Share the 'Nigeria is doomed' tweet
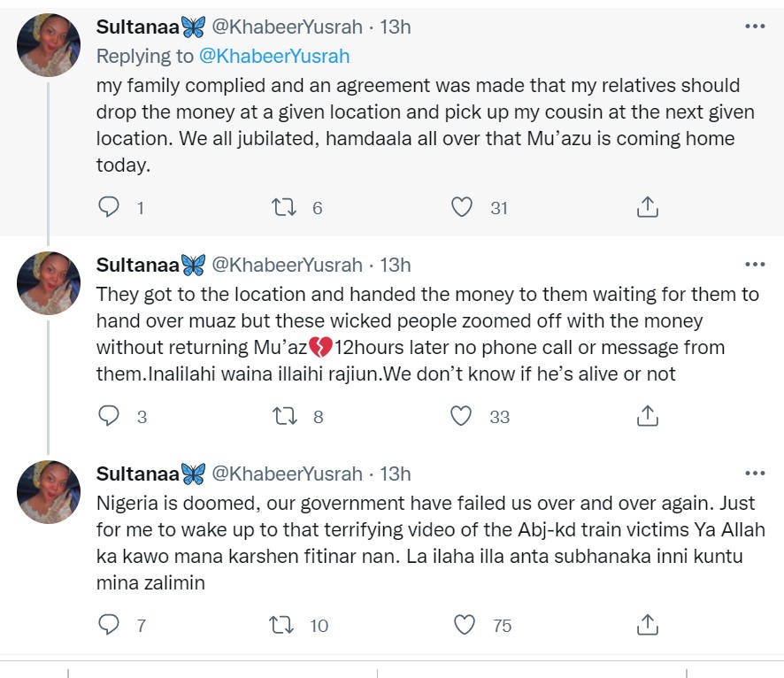 point(647,625)
